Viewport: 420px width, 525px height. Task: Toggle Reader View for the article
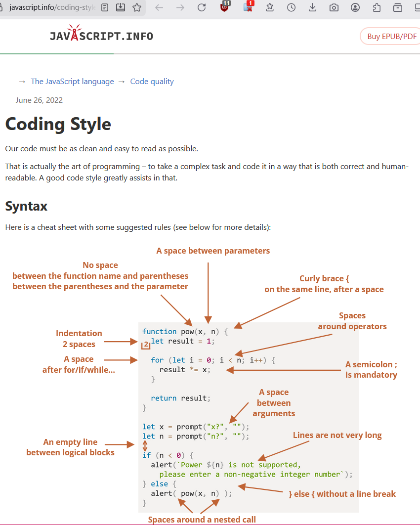104,8
